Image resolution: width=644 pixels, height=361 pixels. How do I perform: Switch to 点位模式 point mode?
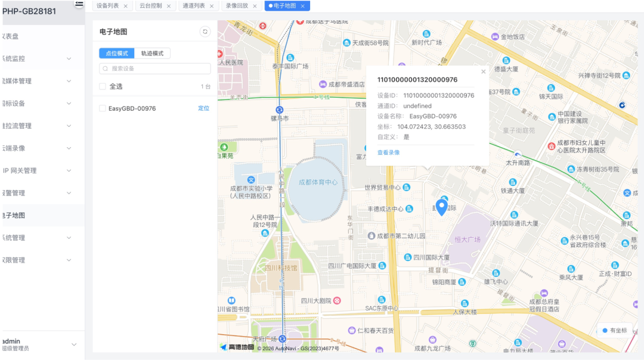[x=117, y=54]
